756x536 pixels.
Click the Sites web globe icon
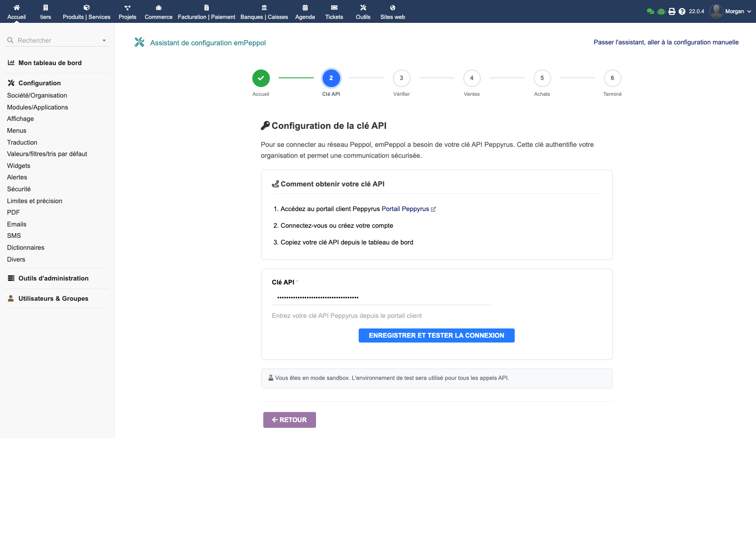tap(393, 7)
